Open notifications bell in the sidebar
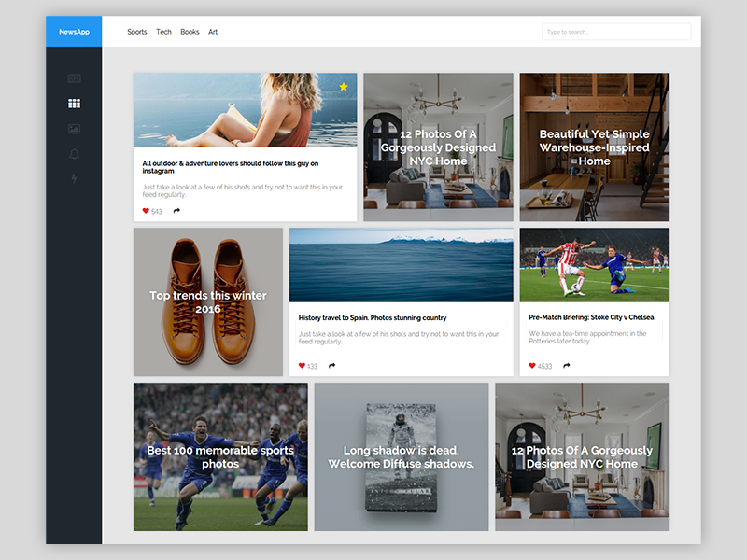Image resolution: width=747 pixels, height=560 pixels. (x=74, y=154)
